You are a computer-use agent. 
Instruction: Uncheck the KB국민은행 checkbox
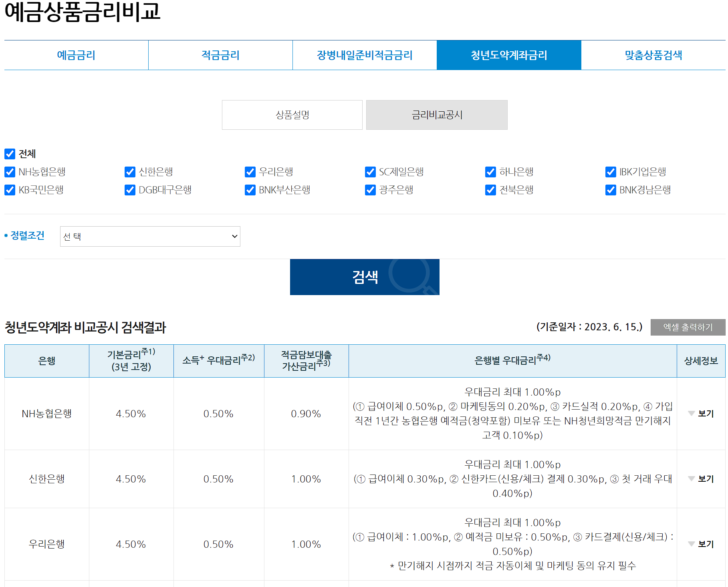point(10,190)
